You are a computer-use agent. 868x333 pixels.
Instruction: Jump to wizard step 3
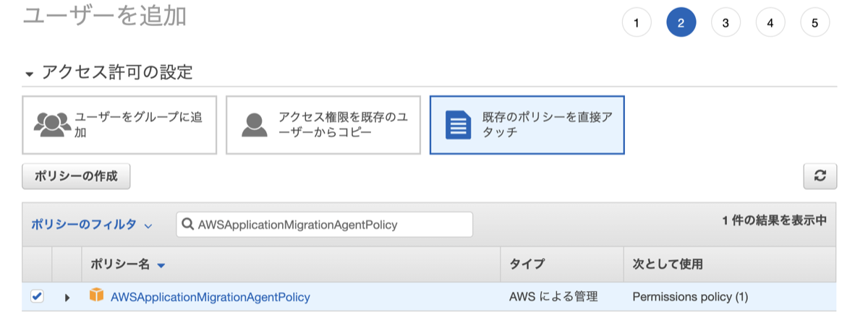click(x=726, y=23)
